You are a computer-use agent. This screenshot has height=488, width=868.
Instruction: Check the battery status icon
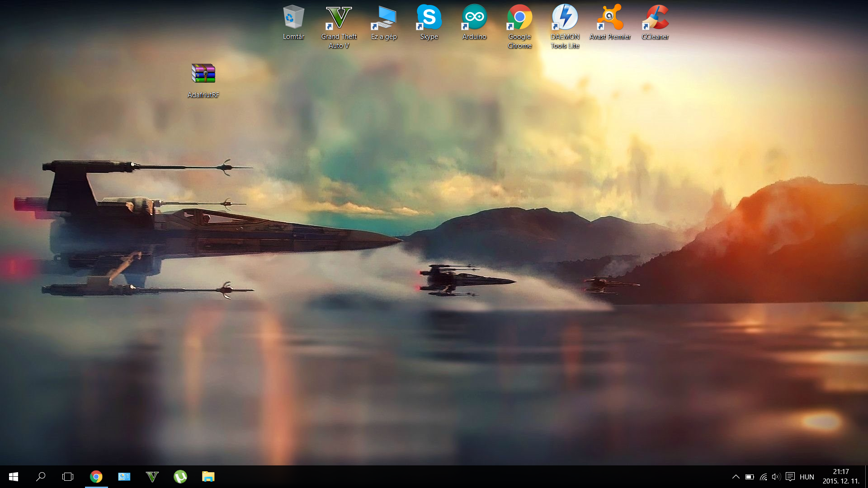point(750,477)
